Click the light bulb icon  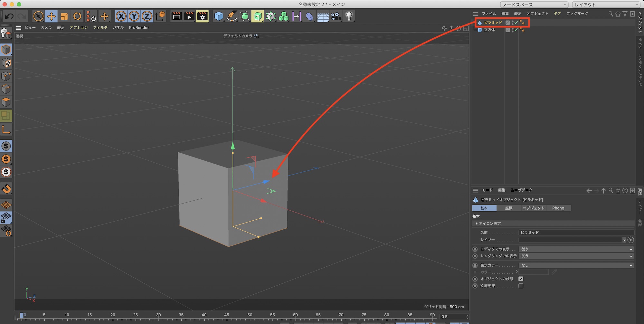(349, 16)
